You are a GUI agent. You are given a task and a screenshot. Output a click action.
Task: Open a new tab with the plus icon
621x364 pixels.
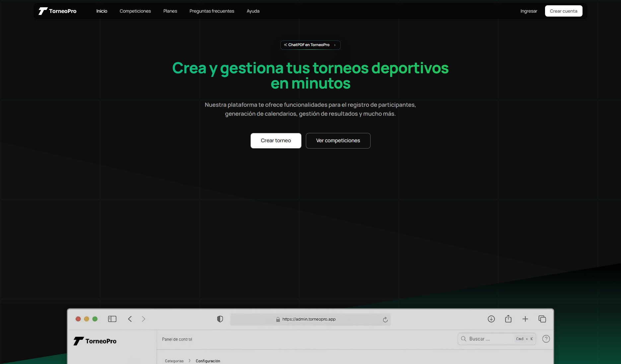pos(525,319)
